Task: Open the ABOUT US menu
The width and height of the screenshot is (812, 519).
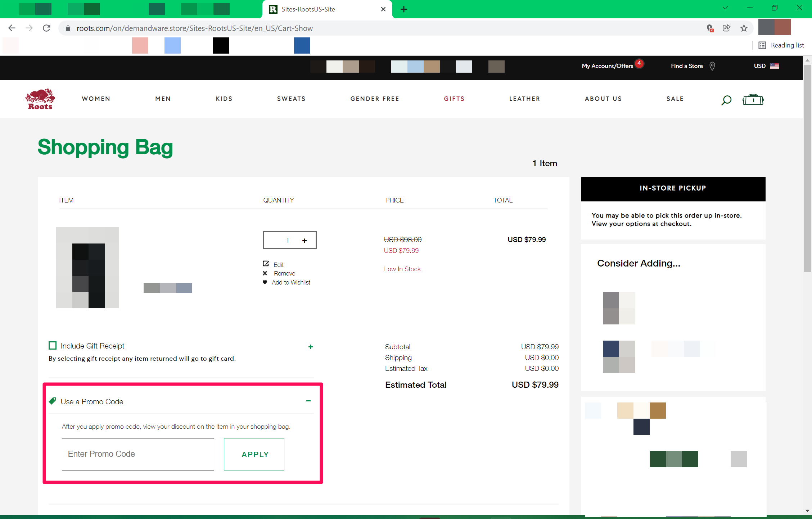Action: click(x=603, y=99)
